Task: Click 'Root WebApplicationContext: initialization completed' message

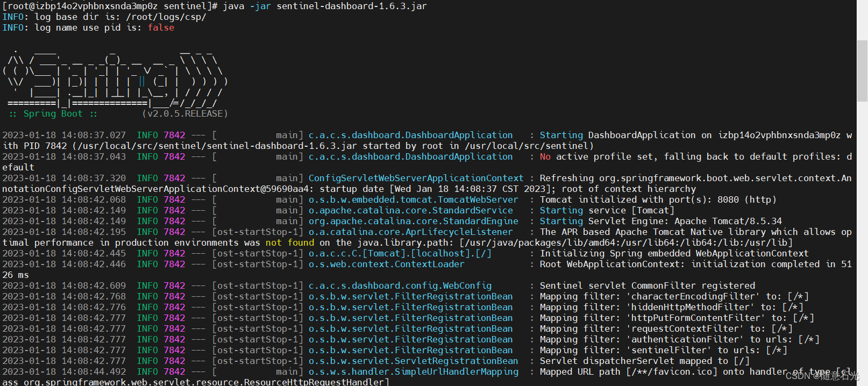Action: (680, 264)
